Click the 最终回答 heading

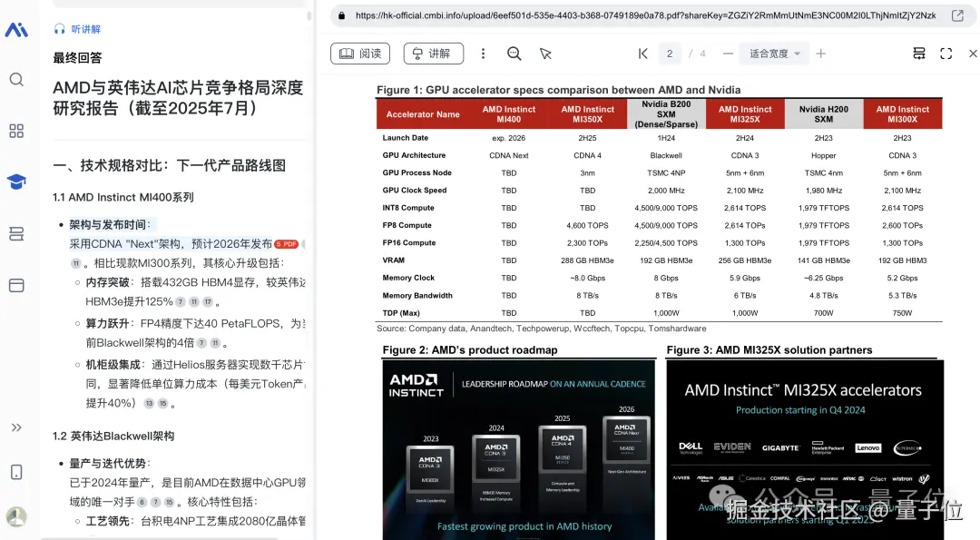click(77, 58)
